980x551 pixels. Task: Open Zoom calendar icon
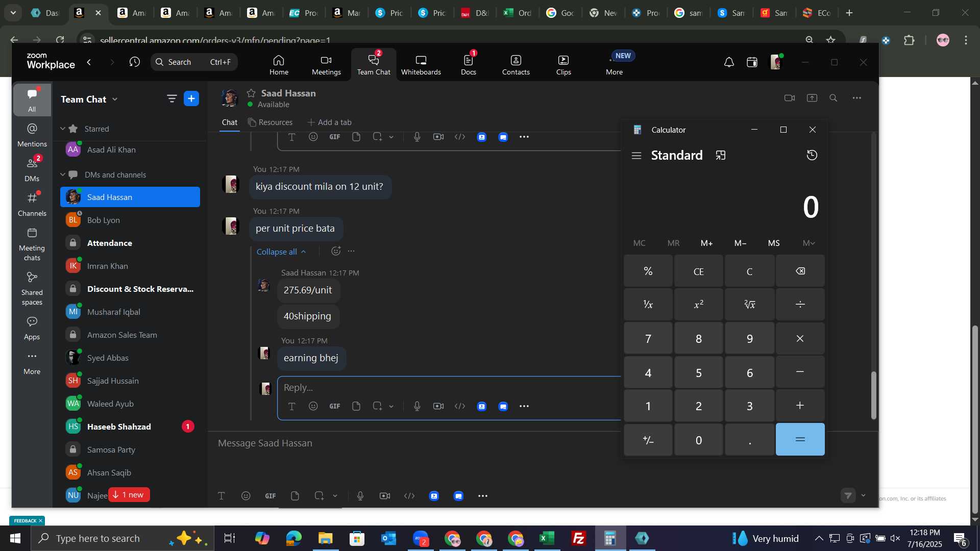752,62
